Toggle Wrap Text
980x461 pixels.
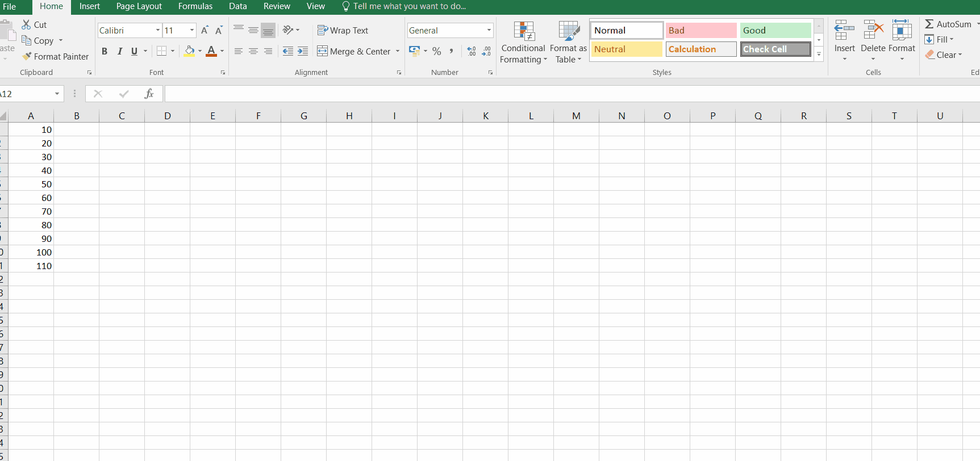343,30
